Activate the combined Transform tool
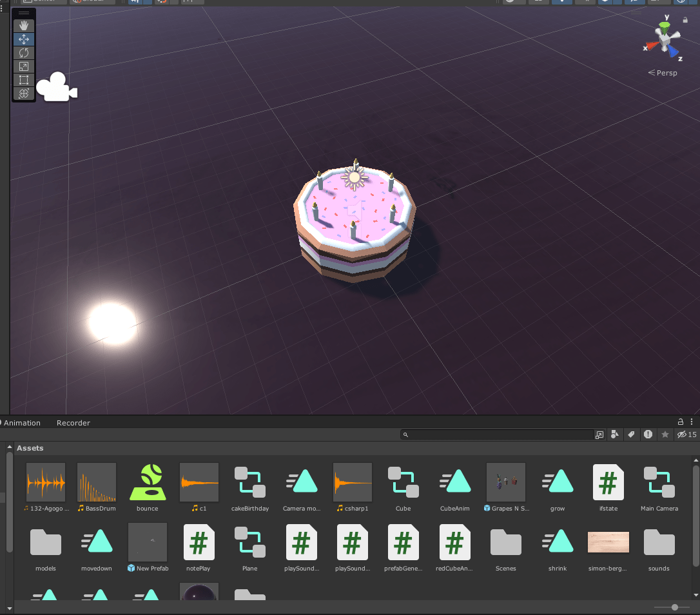Screen dimensions: 700x615 point(24,93)
